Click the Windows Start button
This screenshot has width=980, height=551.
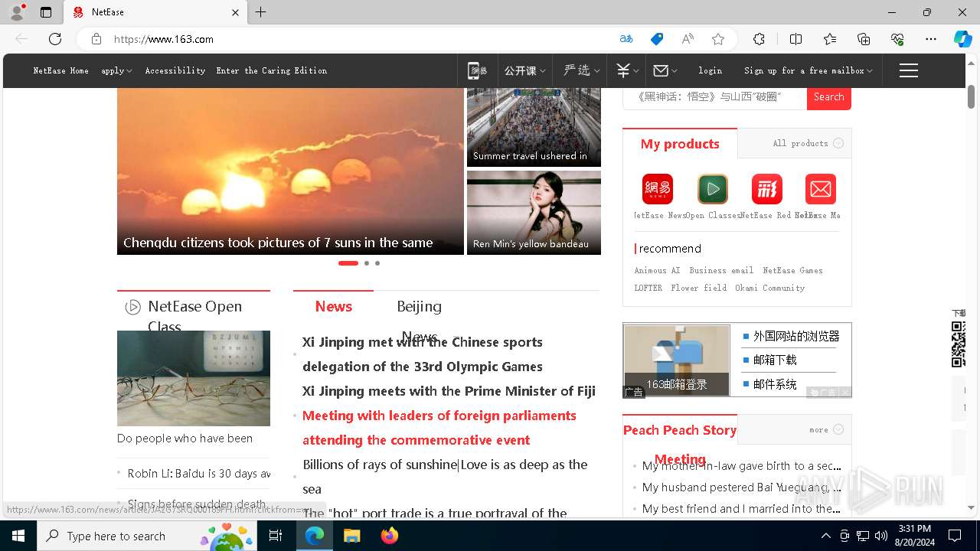[18, 536]
